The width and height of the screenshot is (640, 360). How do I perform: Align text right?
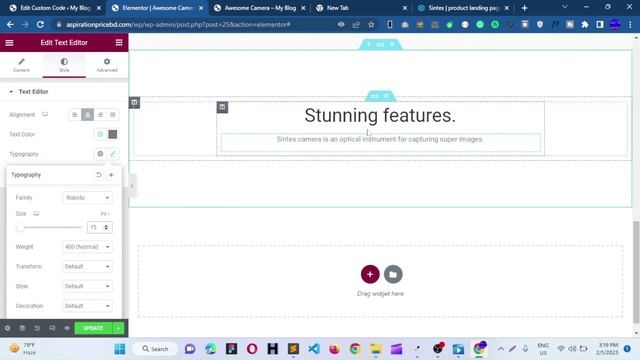(x=100, y=115)
